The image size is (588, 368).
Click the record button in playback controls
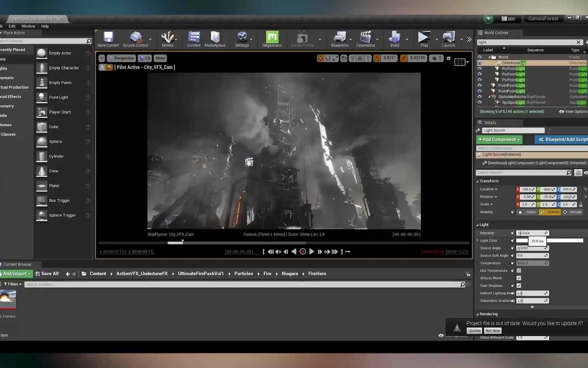click(x=303, y=252)
